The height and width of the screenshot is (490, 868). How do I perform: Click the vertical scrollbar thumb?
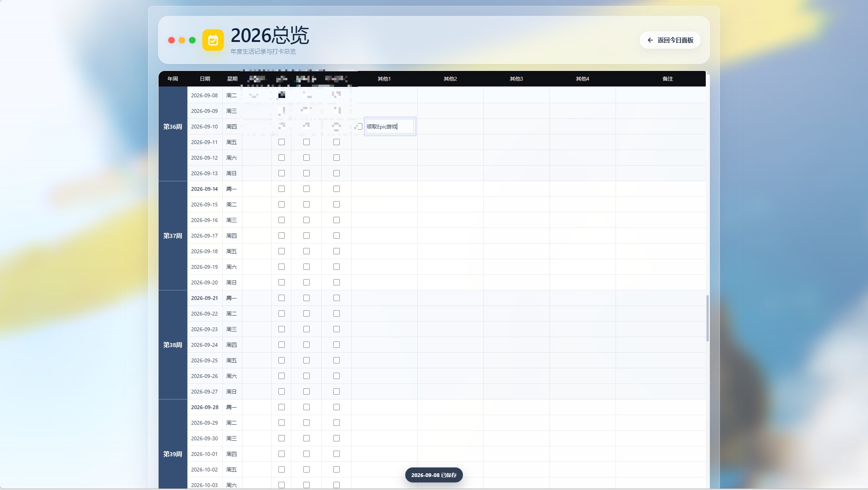(x=708, y=318)
